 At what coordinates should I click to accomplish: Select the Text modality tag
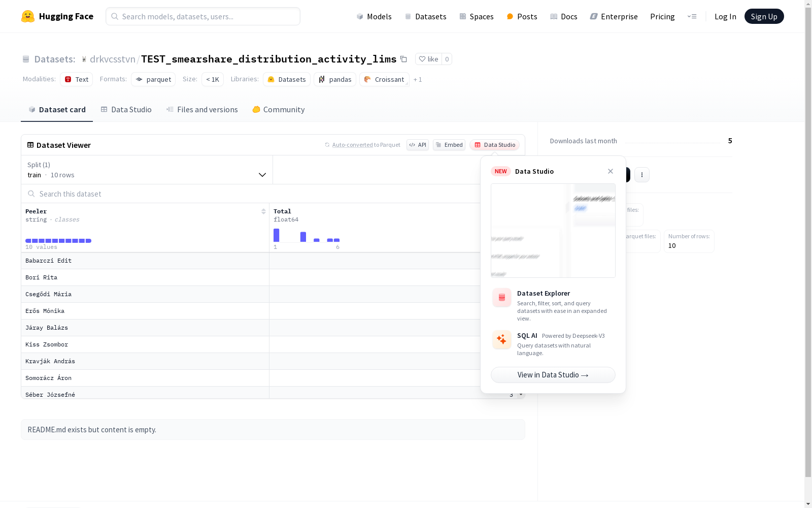(x=77, y=79)
